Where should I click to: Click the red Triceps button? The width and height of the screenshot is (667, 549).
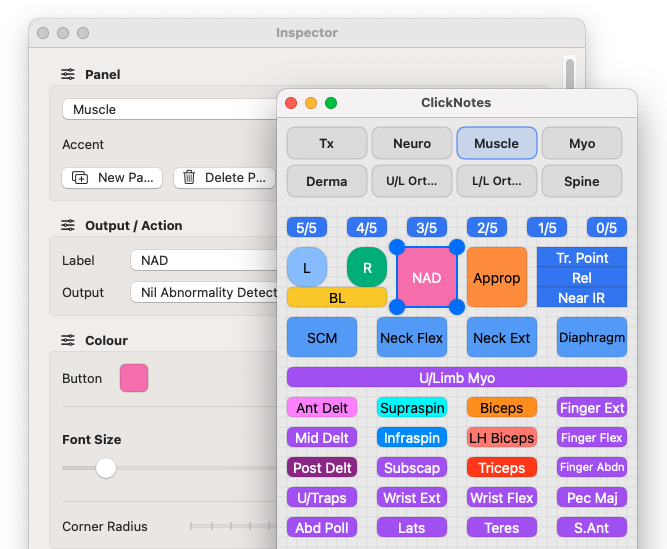tap(502, 467)
